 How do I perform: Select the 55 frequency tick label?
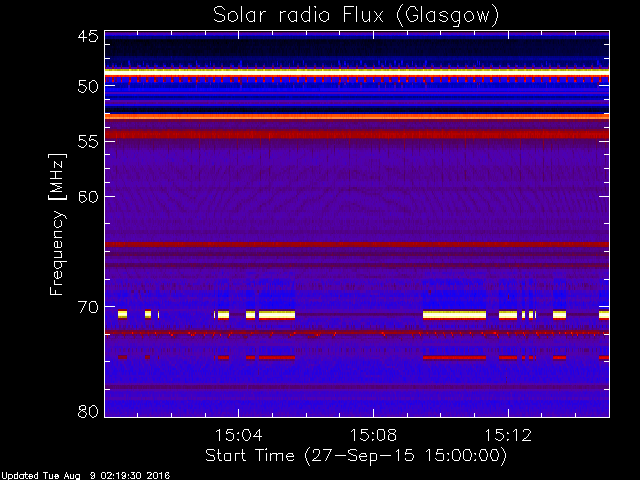[88, 142]
